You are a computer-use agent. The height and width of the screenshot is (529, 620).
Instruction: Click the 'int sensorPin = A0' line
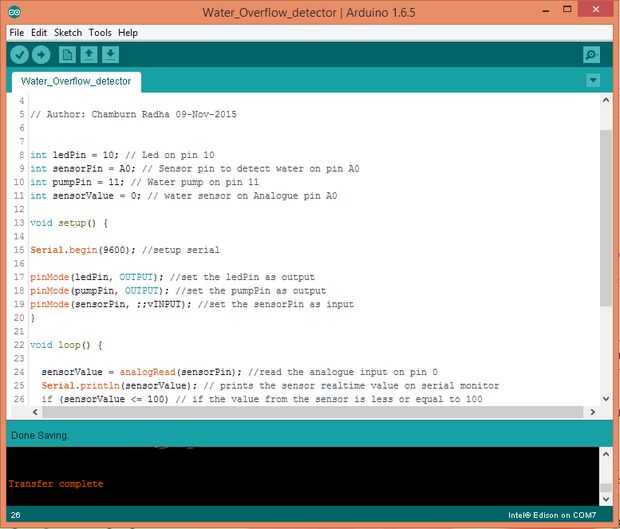coord(195,169)
